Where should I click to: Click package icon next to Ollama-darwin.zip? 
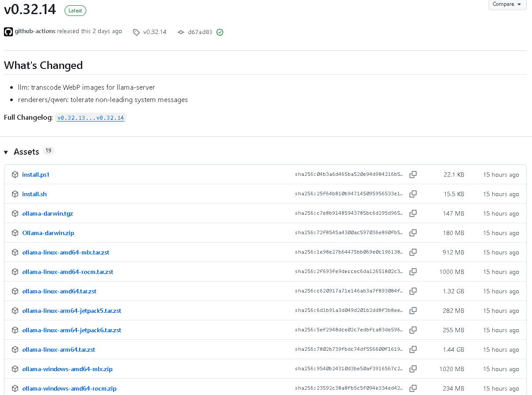15,233
